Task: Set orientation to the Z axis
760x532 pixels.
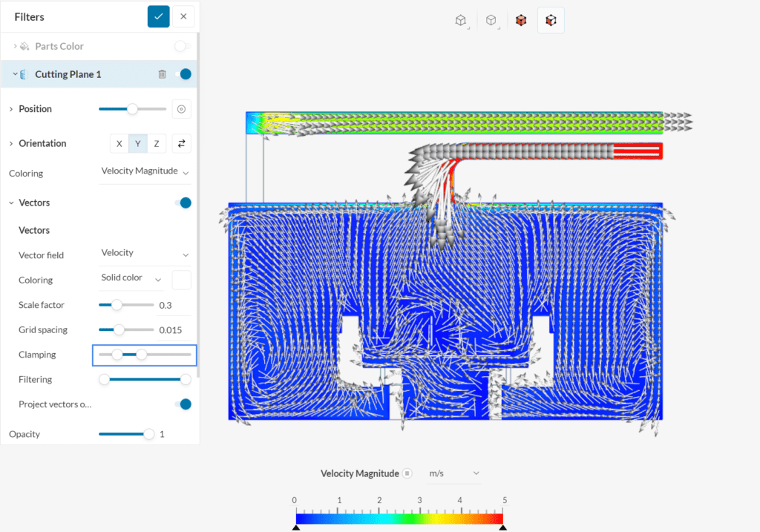Action: 156,143
